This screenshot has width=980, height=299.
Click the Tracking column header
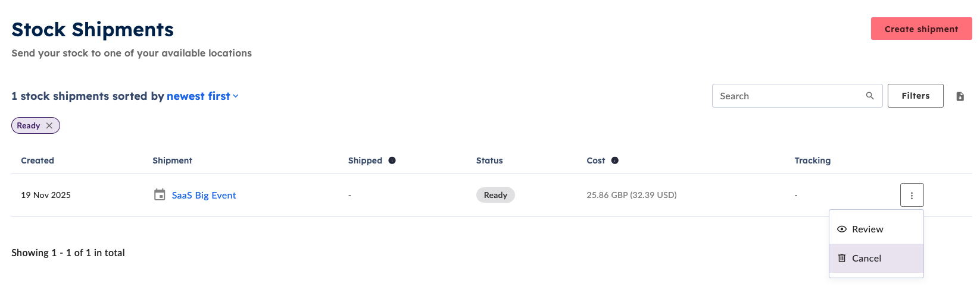coord(812,160)
